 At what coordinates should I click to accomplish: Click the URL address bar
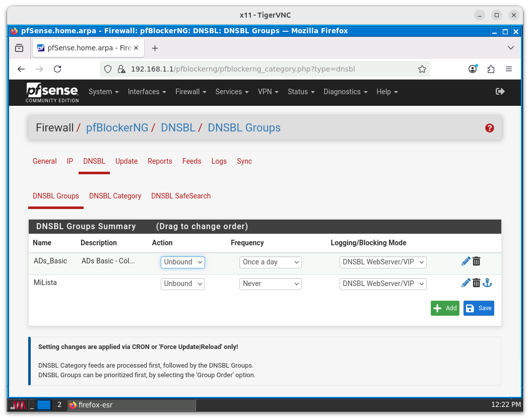click(x=264, y=69)
